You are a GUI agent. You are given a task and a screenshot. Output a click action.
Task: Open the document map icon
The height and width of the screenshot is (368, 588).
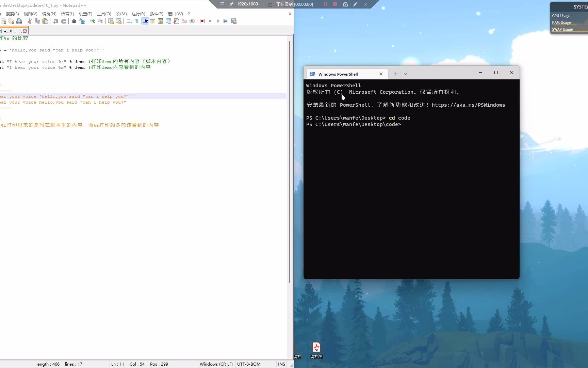pyautogui.click(x=161, y=21)
